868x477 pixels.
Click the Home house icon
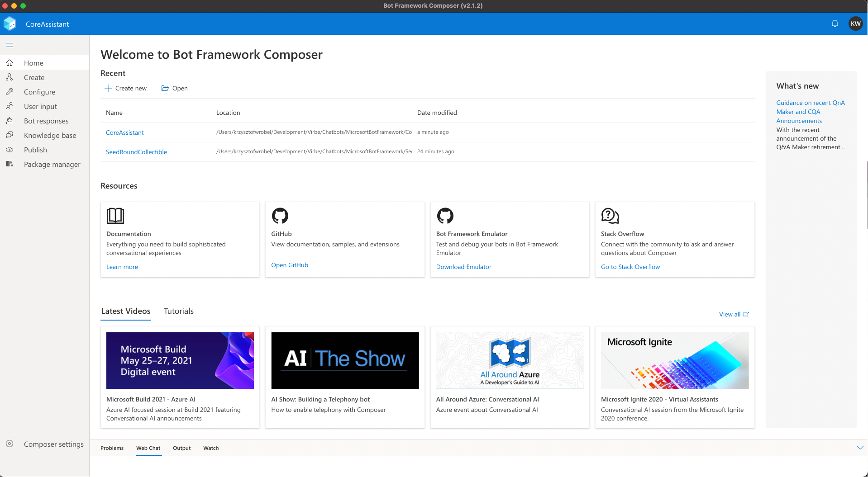pos(10,63)
